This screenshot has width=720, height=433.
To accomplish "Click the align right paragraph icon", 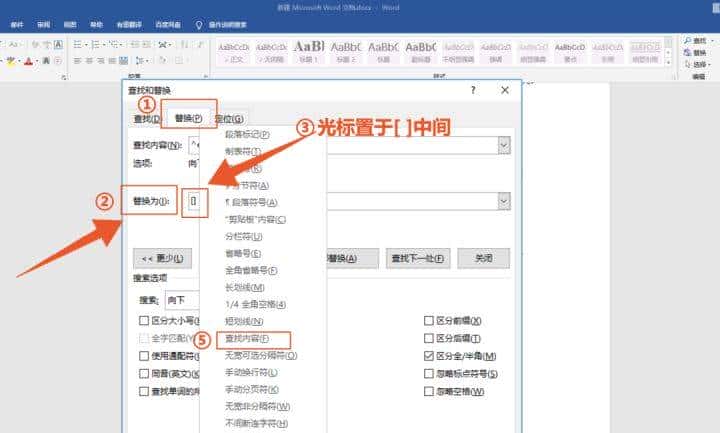I will (101, 61).
